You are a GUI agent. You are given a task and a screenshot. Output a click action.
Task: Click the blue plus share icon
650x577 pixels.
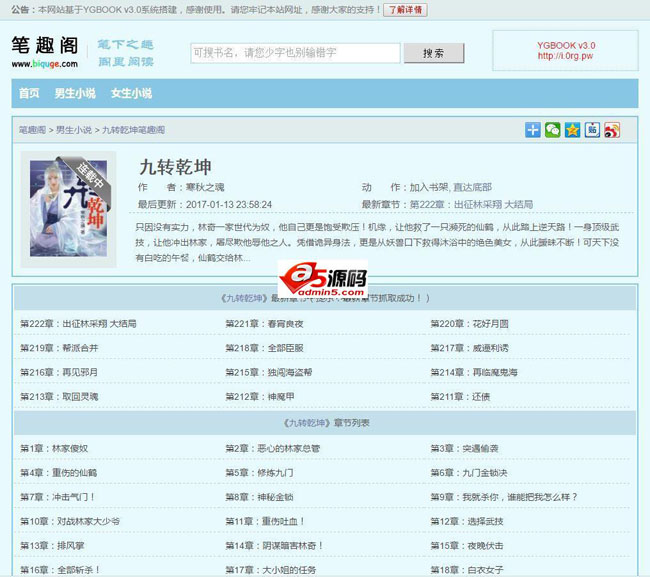pyautogui.click(x=533, y=130)
